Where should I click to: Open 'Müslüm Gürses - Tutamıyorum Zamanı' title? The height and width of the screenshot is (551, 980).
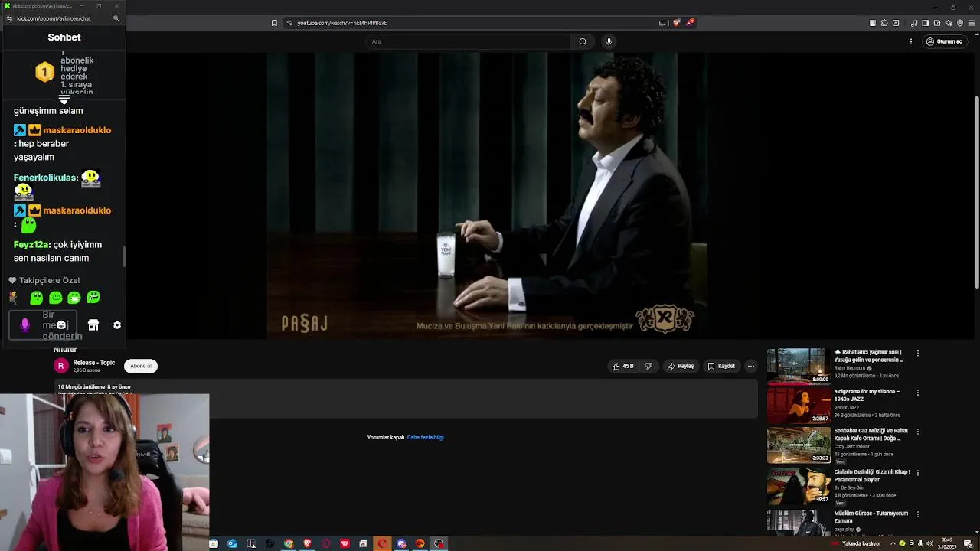[871, 517]
